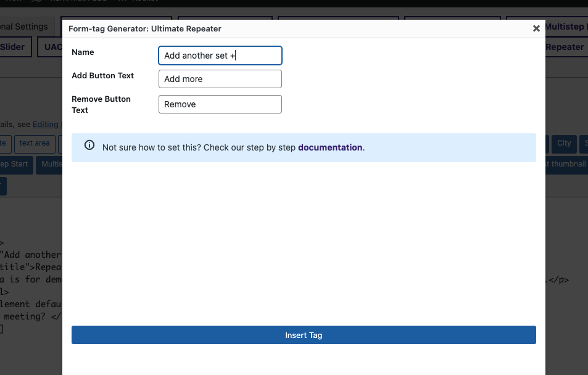Close the Form-tag Generator dialog
Screen dimensions: 588x375
click(536, 28)
